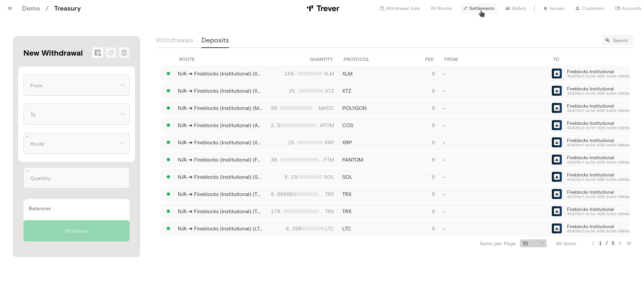Click the Trever logo
Viewport: 644px width, 292px height.
pos(323,9)
